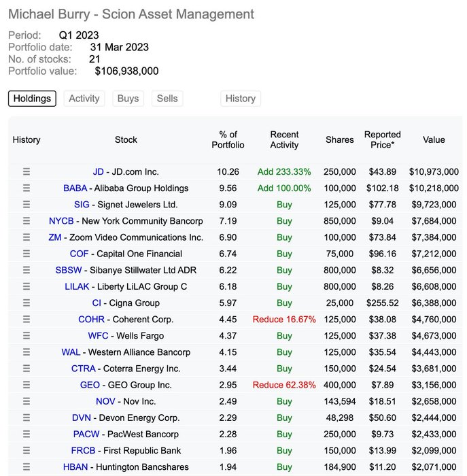Click the Value column header

click(433, 139)
